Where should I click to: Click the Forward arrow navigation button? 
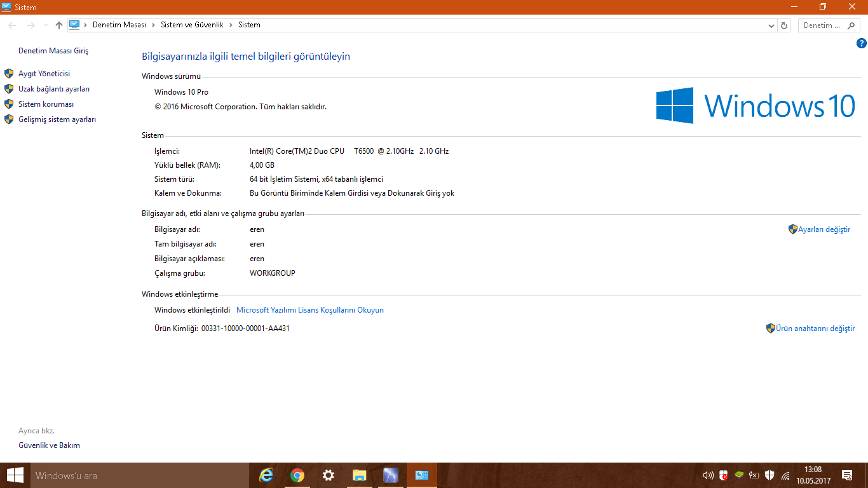(x=31, y=25)
